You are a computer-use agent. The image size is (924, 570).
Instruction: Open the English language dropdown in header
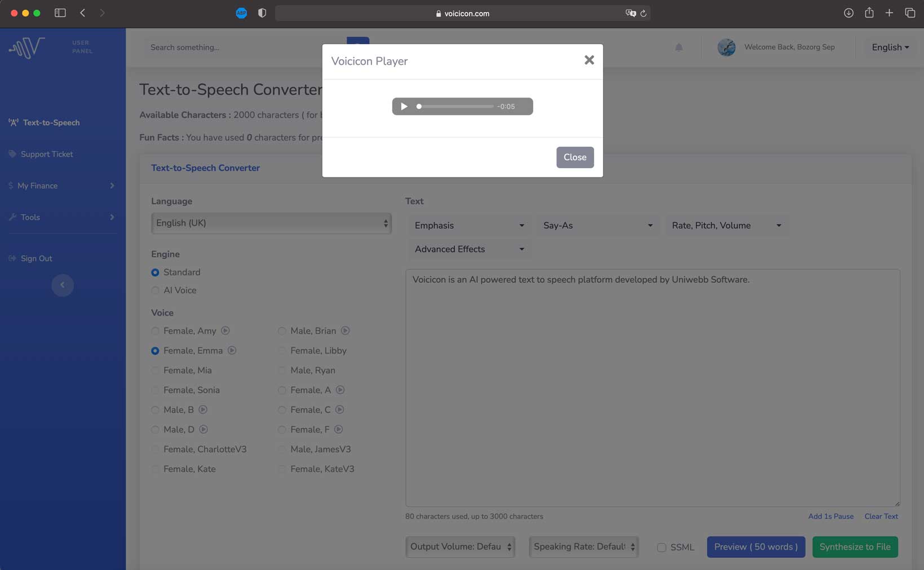click(890, 47)
